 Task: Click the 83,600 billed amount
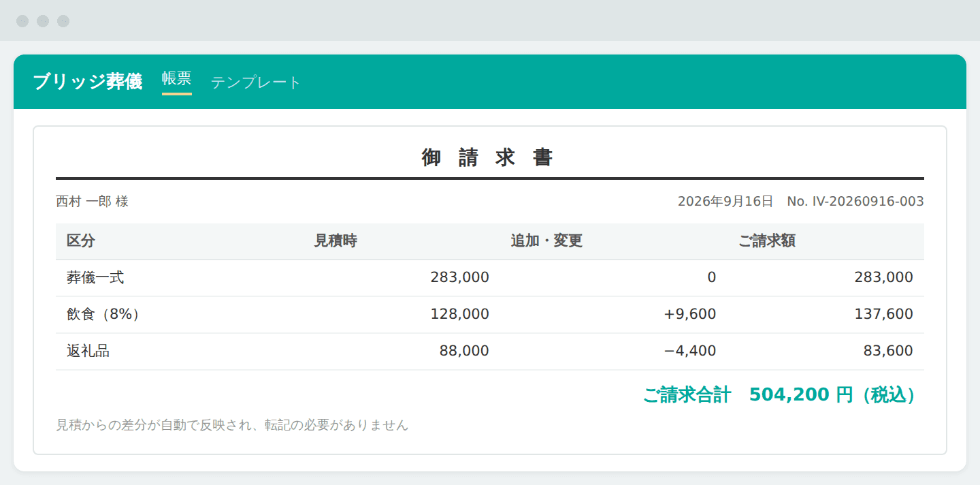click(x=888, y=351)
